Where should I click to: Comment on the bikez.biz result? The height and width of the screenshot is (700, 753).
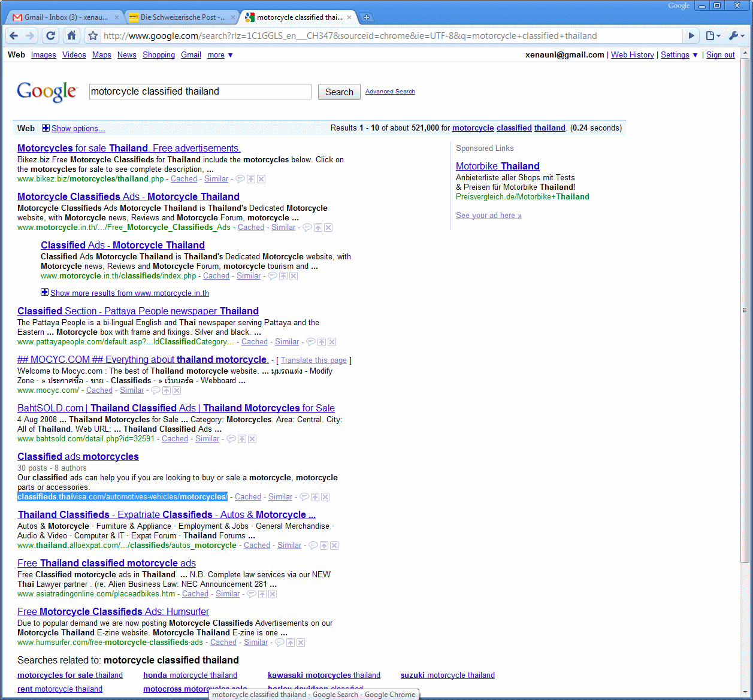[x=240, y=179]
